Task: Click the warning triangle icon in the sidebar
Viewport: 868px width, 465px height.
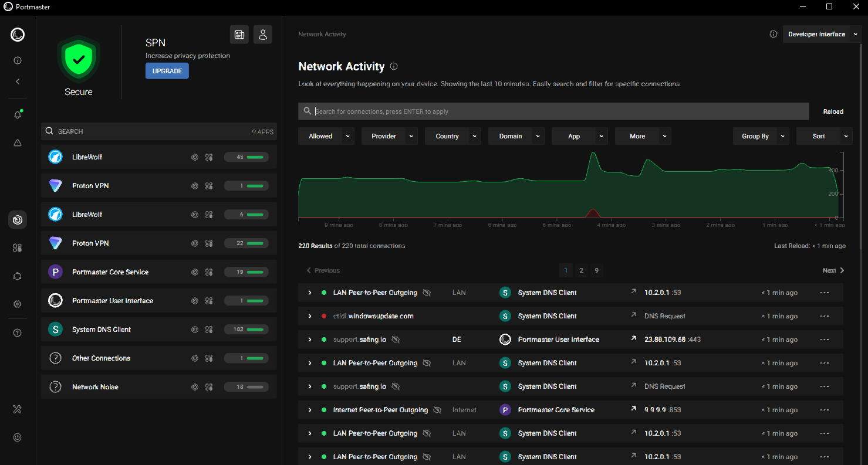Action: click(x=18, y=142)
